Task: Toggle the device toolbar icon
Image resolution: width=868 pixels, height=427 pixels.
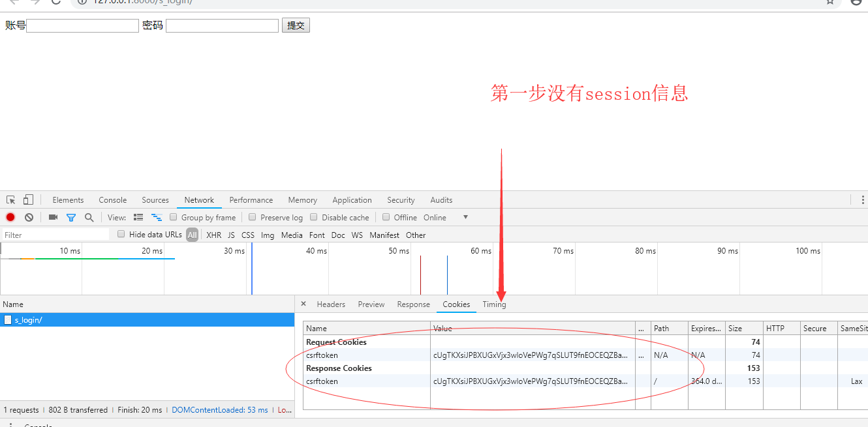Action: click(28, 200)
